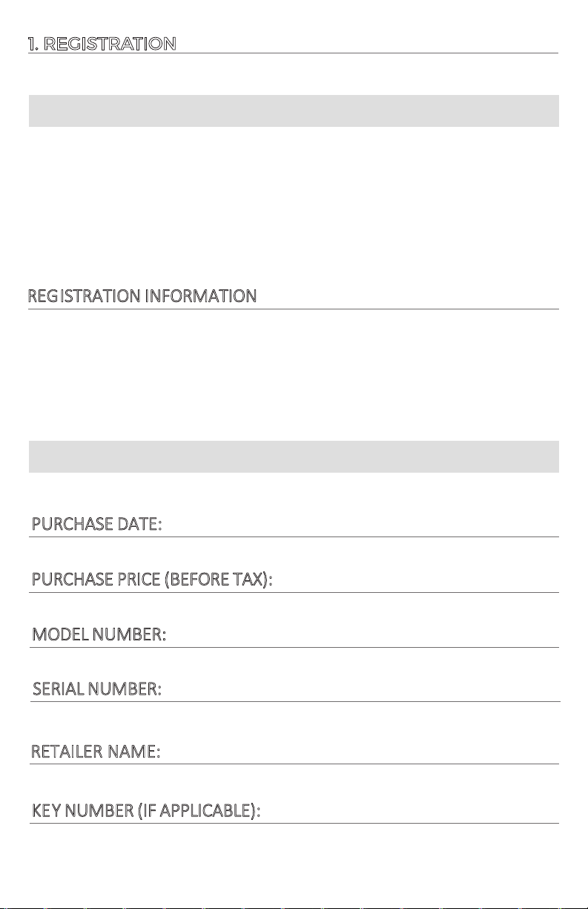This screenshot has width=588, height=909.
Task: Click the empty Model Number entry line
Action: [363, 641]
